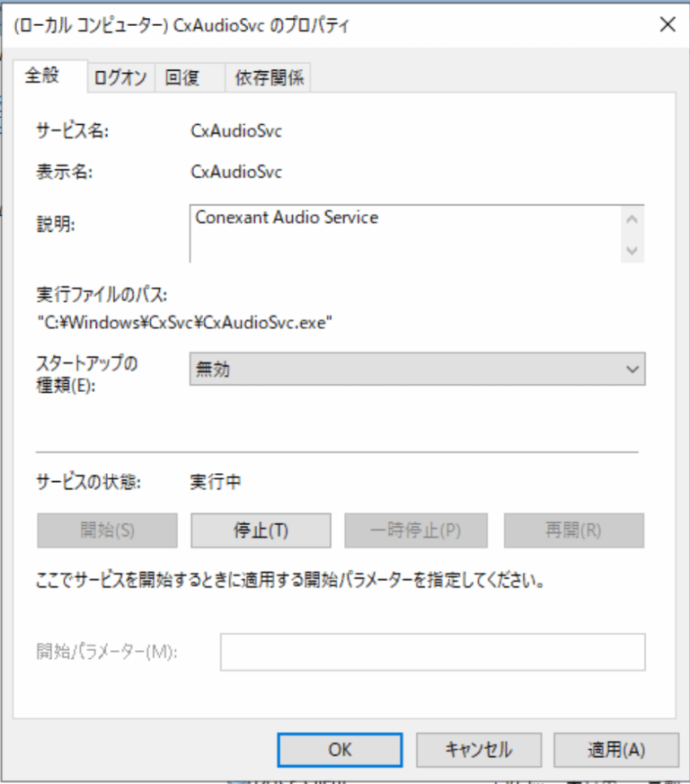Click キャンセル to discard changes
This screenshot has height=784, width=690.
478,749
